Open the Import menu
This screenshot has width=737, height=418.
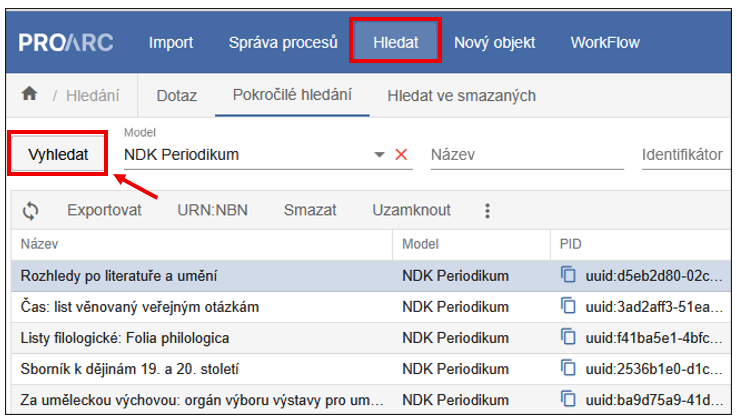(x=171, y=42)
